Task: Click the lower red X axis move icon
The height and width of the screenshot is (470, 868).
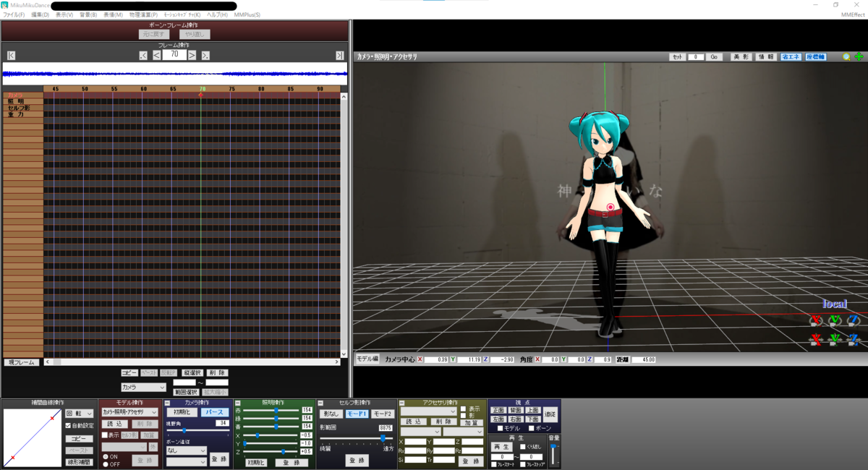Action: point(817,338)
